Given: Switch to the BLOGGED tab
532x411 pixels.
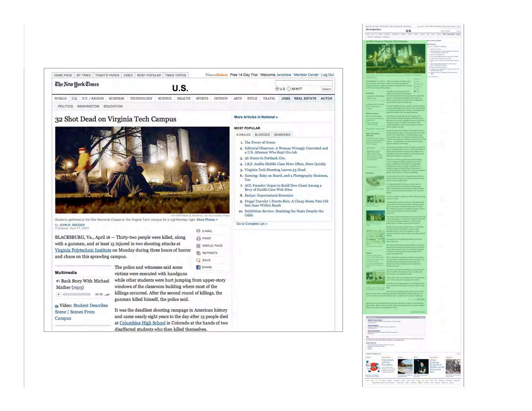Looking at the screenshot, I should pos(262,135).
